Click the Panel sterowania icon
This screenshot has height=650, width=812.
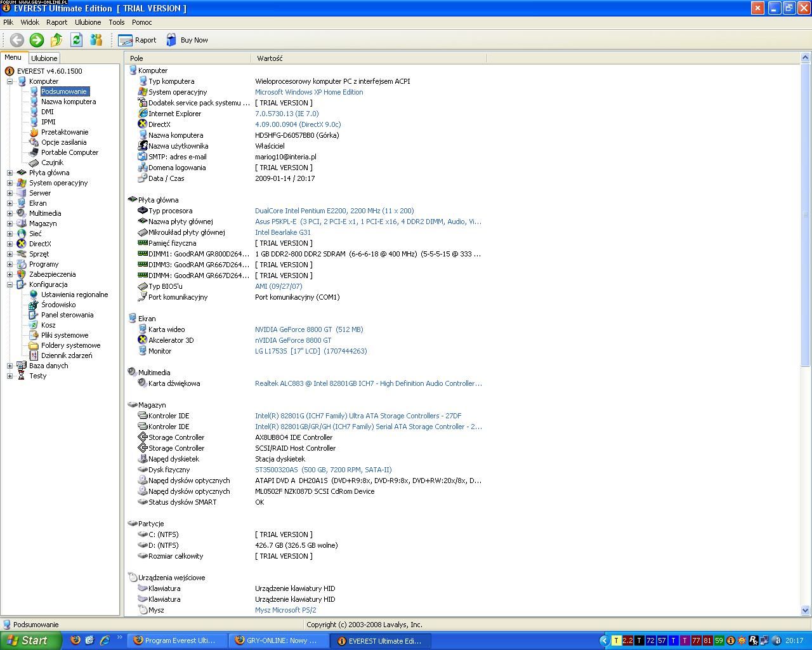pyautogui.click(x=34, y=315)
